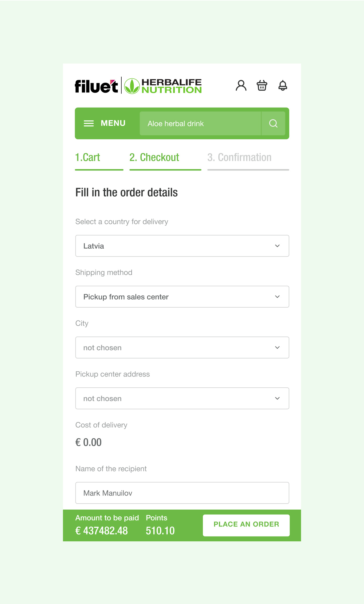The width and height of the screenshot is (364, 604).
Task: Click the Filuet logo
Action: [x=96, y=86]
